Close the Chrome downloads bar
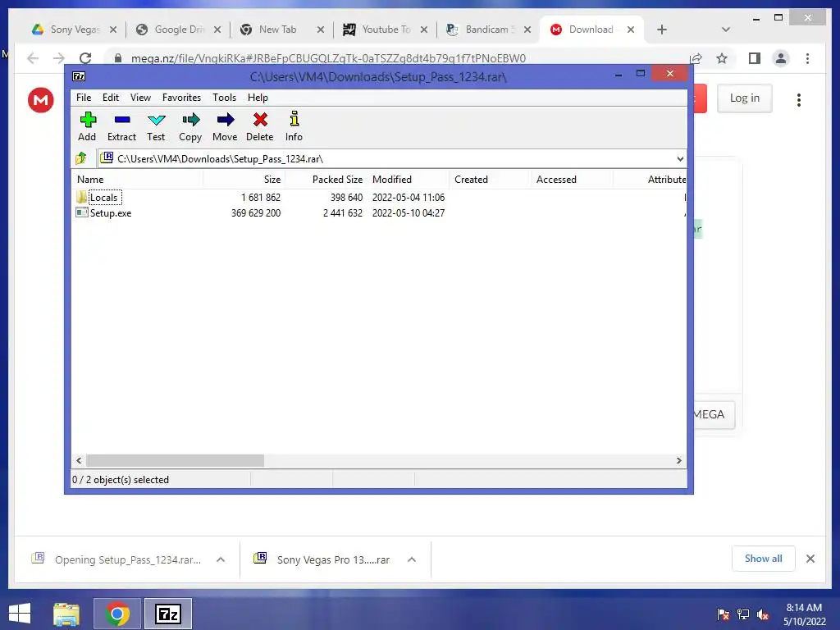The height and width of the screenshot is (630, 840). coord(810,559)
